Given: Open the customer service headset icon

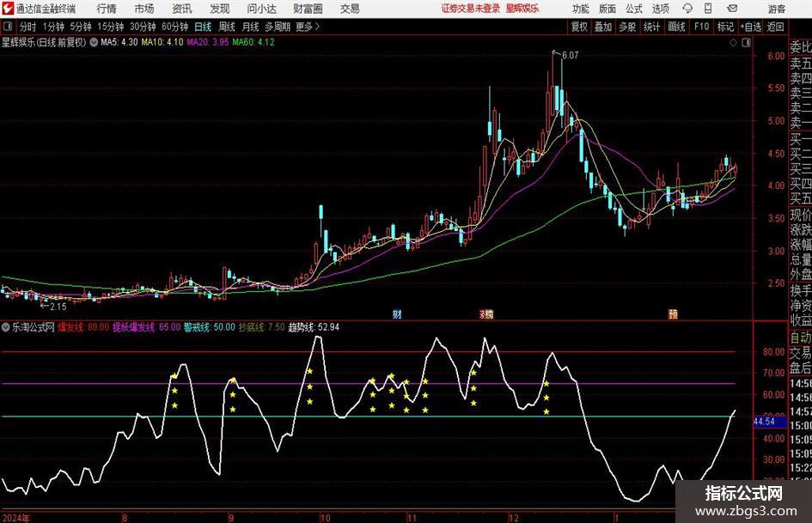Looking at the screenshot, I should click(x=687, y=9).
